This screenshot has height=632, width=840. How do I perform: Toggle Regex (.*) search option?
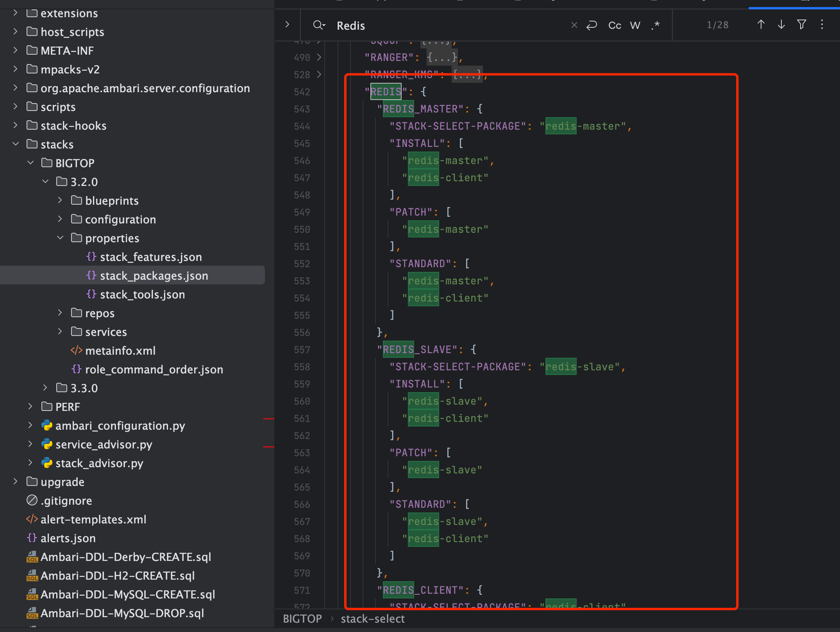point(655,25)
